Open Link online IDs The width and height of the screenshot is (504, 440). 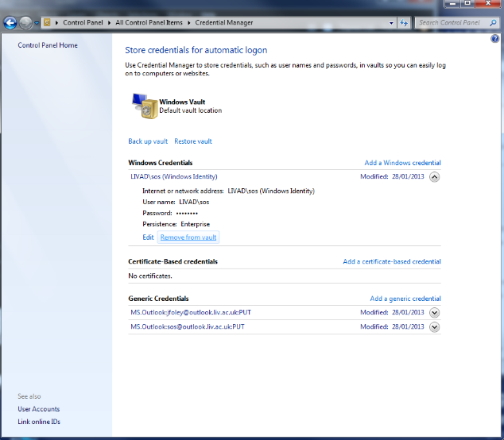click(39, 422)
